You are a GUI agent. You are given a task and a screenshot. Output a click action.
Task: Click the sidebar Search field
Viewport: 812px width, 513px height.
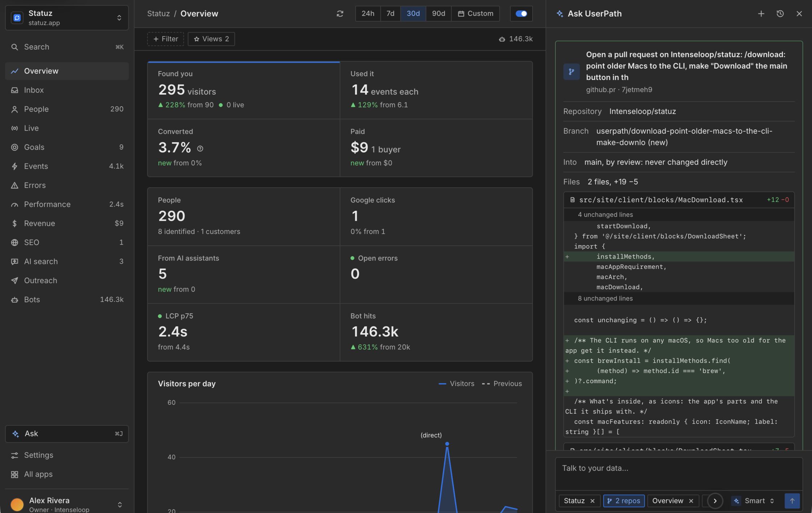[x=67, y=47]
